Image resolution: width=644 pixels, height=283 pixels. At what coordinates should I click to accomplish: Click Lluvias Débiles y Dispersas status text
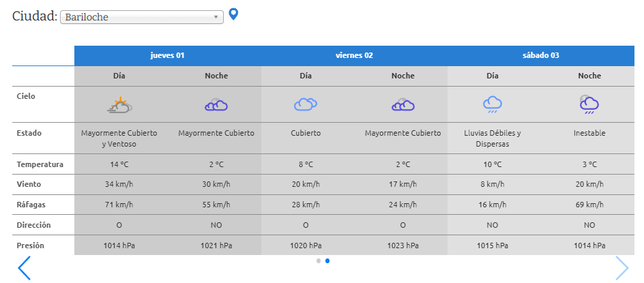(493, 138)
